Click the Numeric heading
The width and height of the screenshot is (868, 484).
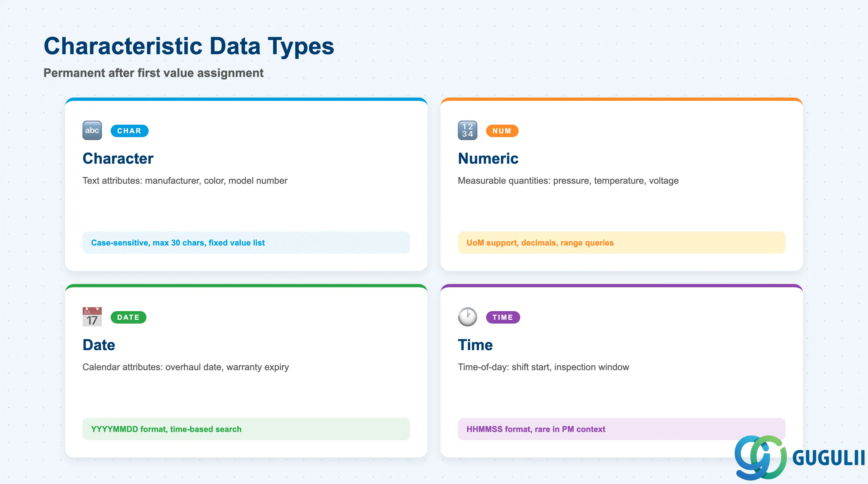(x=488, y=159)
